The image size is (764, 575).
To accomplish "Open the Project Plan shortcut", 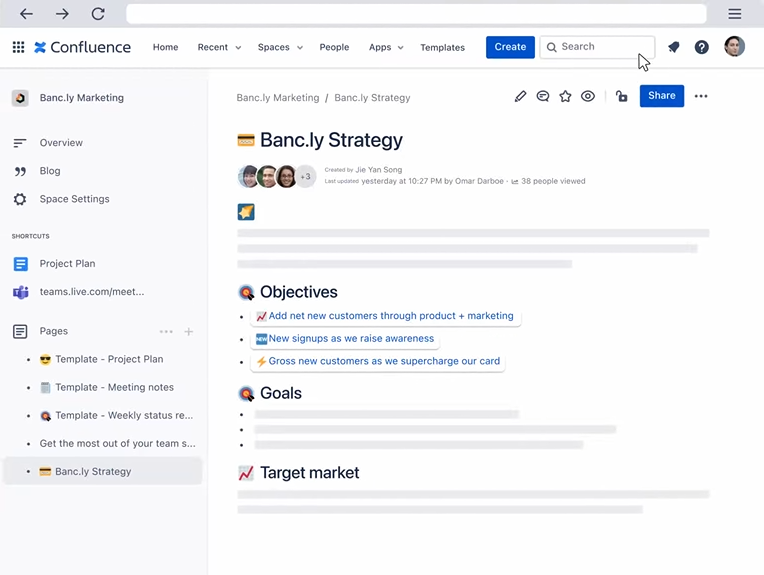I will click(67, 264).
